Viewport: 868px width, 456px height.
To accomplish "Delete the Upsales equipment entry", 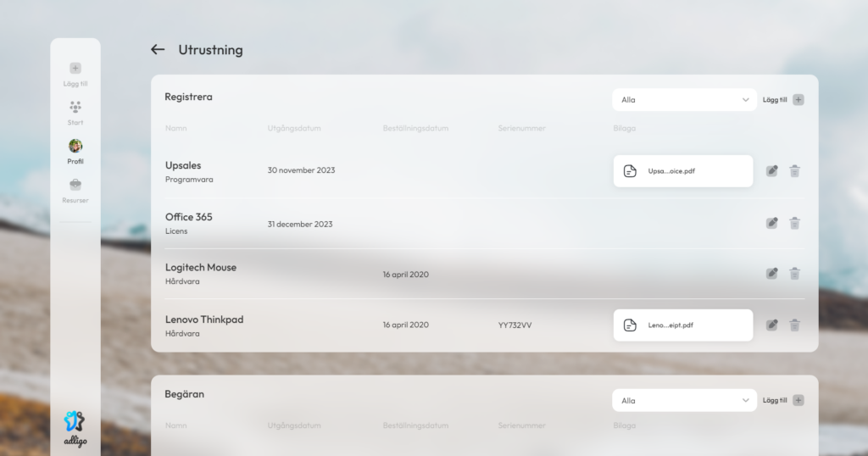I will [x=794, y=171].
